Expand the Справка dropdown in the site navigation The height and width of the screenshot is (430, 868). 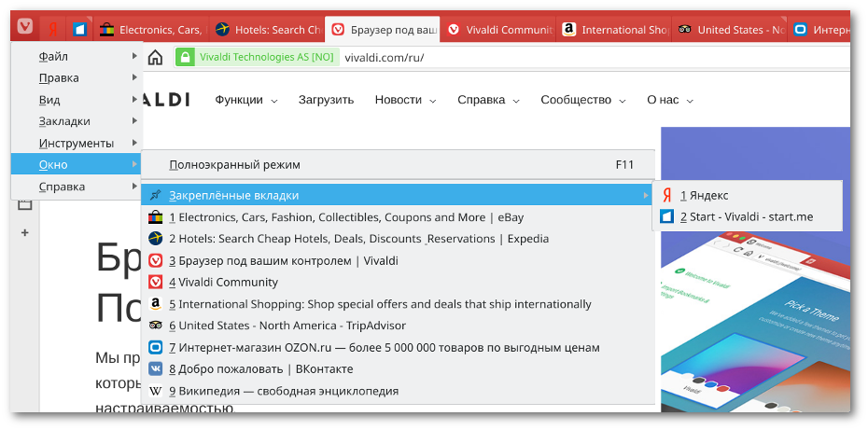(488, 100)
